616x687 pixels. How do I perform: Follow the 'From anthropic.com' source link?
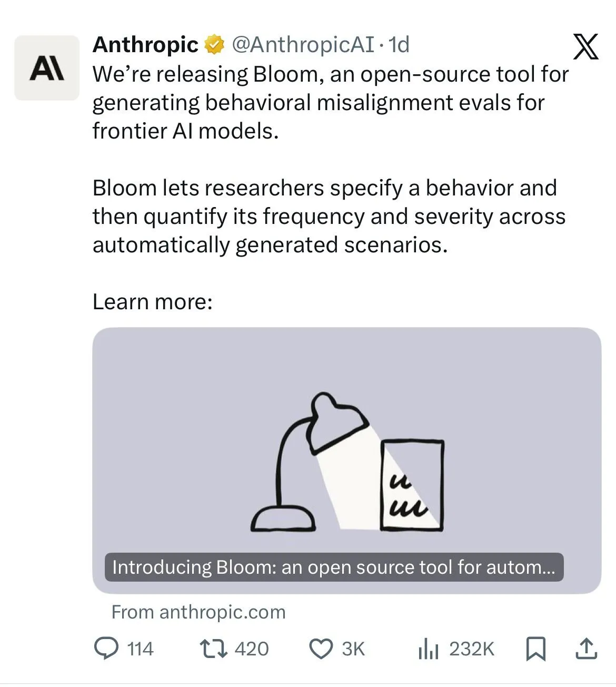[x=198, y=612]
